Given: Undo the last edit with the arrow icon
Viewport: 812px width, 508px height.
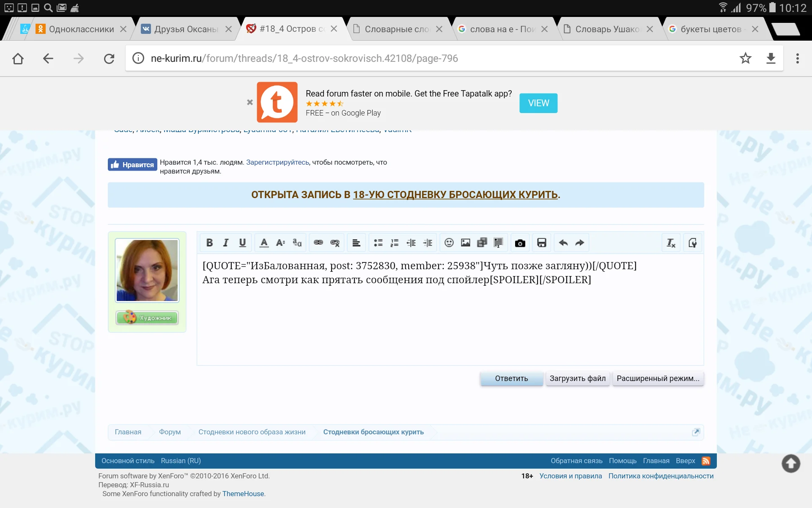Looking at the screenshot, I should tap(562, 243).
